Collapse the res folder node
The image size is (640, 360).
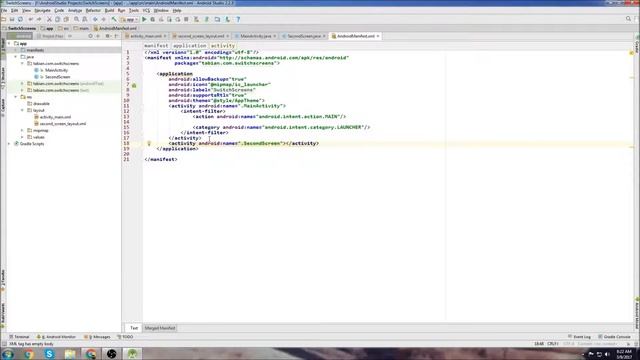(16, 97)
